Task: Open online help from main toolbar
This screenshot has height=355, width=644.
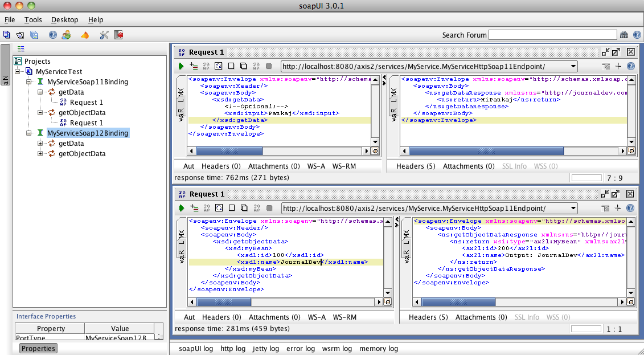Action: tap(53, 35)
